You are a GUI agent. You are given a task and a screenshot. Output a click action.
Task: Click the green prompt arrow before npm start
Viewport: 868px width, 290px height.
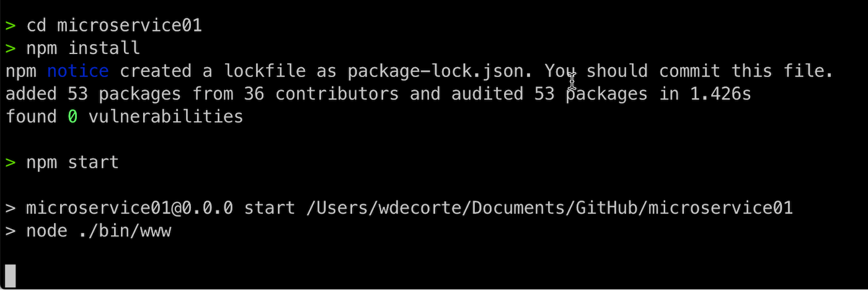[11, 163]
